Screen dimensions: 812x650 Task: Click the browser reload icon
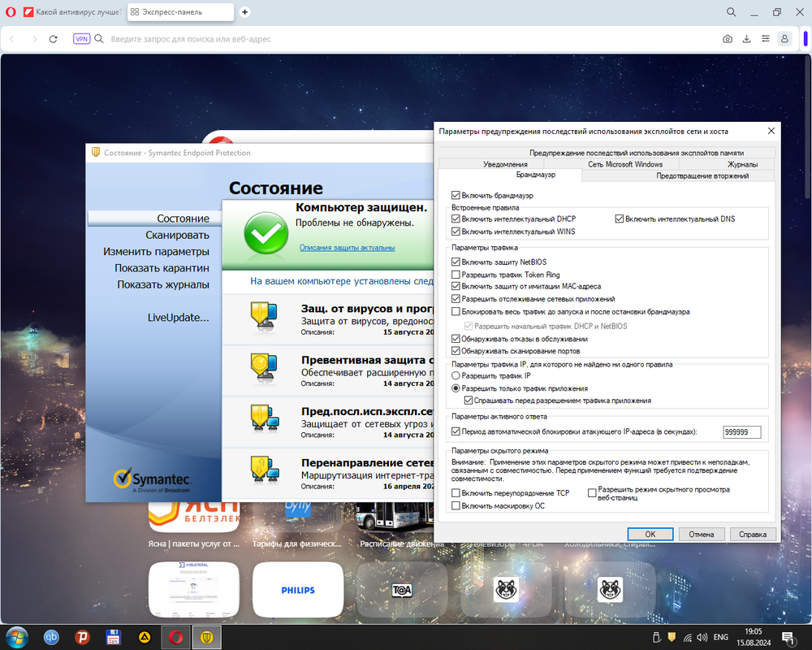53,39
